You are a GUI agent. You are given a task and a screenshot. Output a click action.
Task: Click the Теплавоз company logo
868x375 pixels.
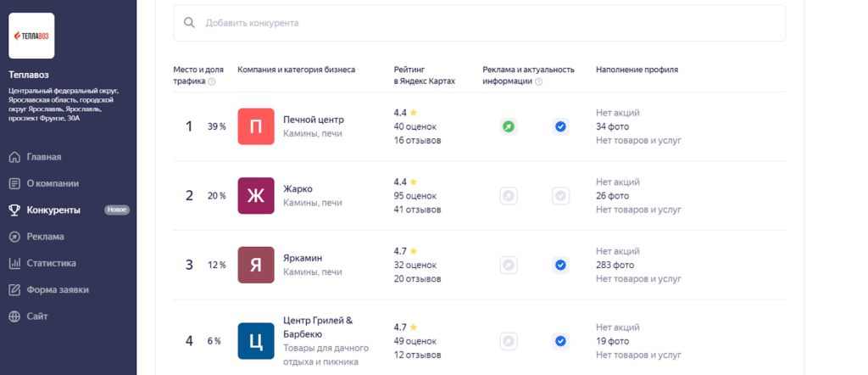(31, 36)
